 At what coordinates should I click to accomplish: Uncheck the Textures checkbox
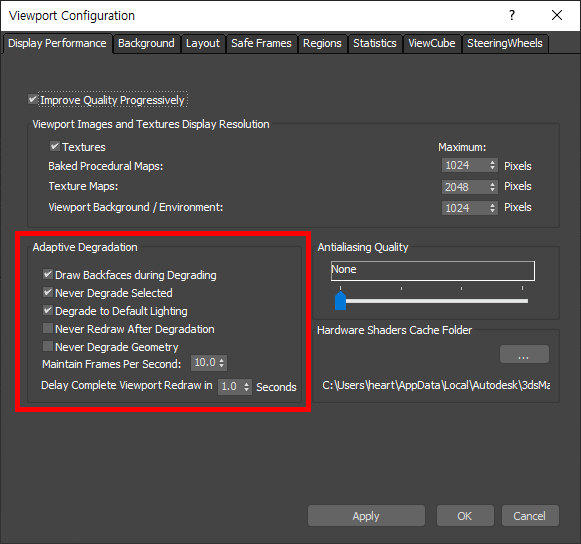[x=55, y=146]
